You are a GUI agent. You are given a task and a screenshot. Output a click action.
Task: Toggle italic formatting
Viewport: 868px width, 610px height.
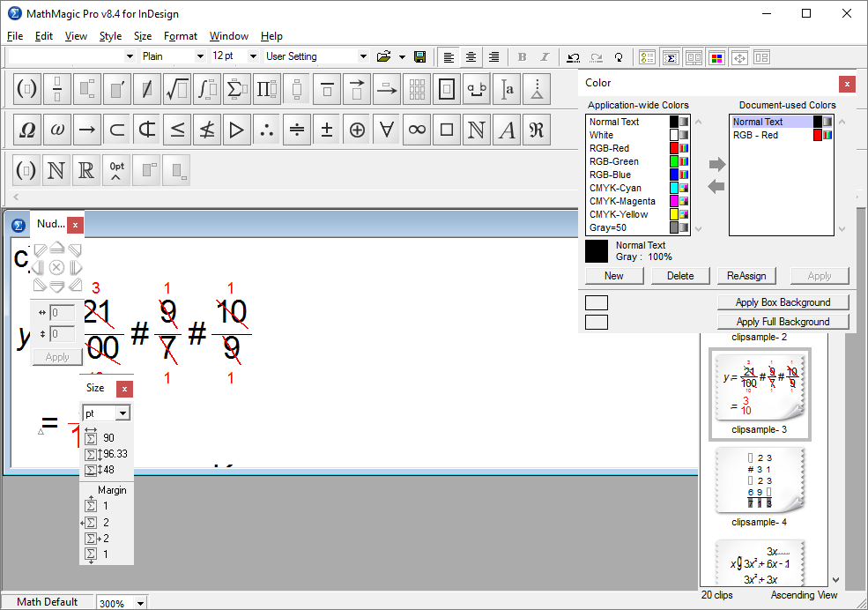(543, 56)
